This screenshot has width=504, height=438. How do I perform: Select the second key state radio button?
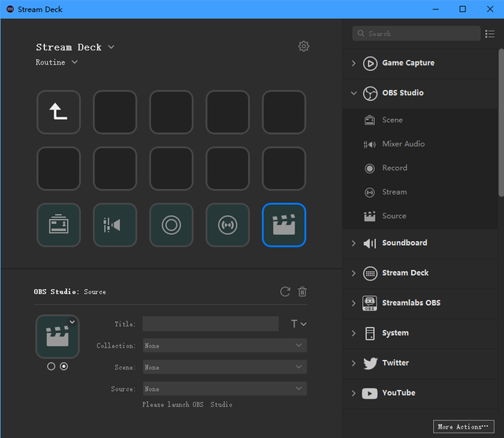click(x=64, y=366)
